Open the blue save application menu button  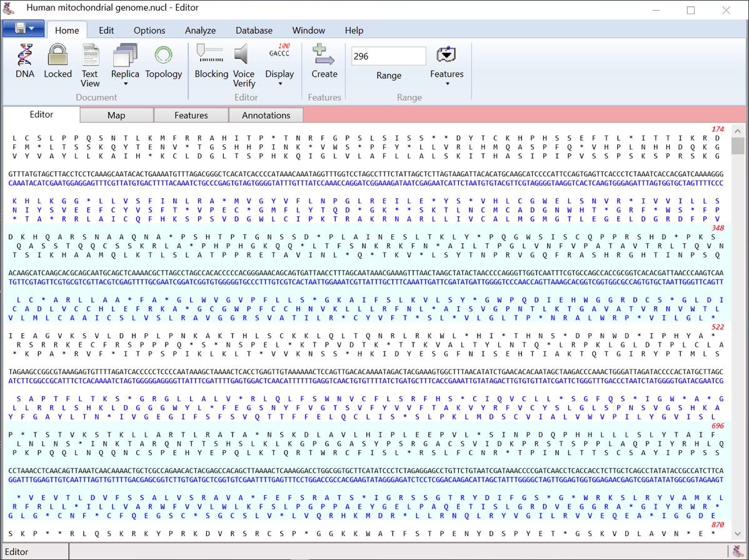point(24,29)
